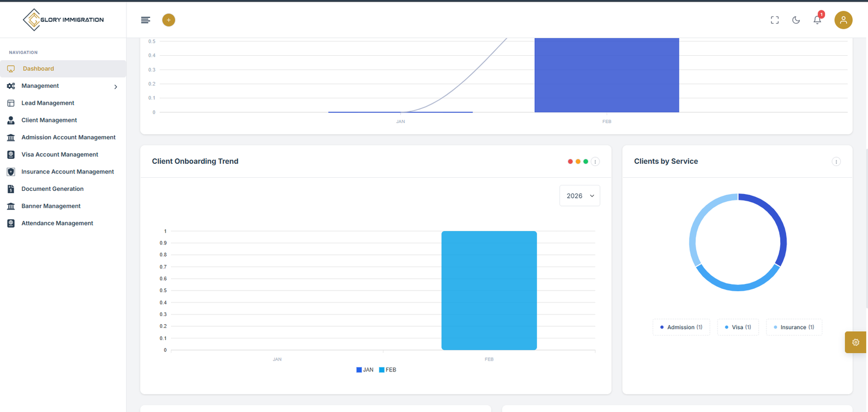Click the gold plus quick-add icon

(169, 20)
